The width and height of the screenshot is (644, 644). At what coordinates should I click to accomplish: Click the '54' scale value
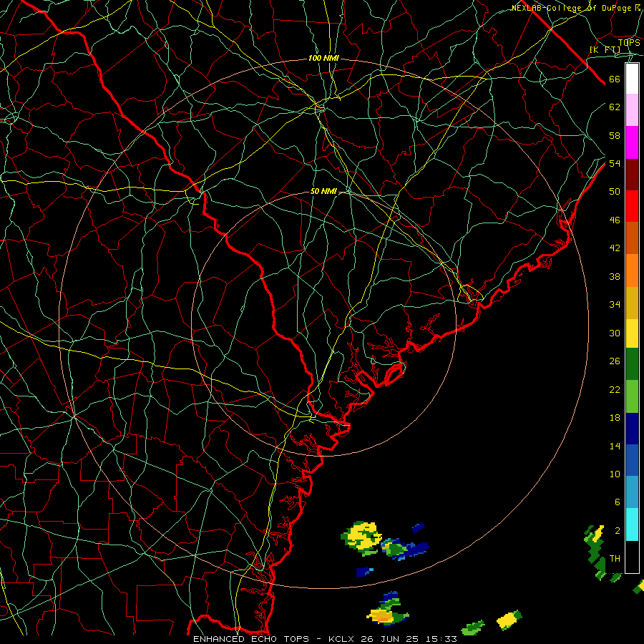tap(615, 163)
